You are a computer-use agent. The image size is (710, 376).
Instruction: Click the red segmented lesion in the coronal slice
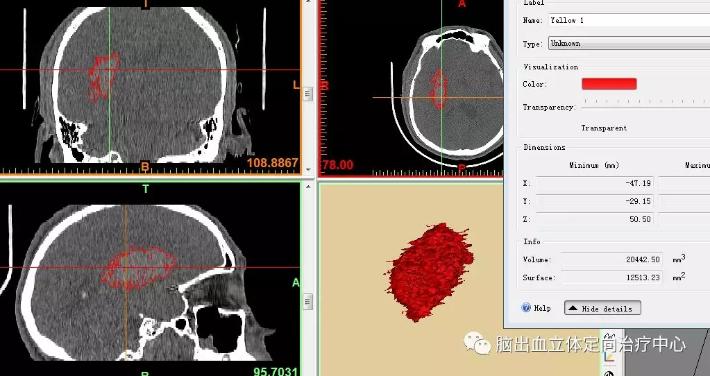(103, 76)
